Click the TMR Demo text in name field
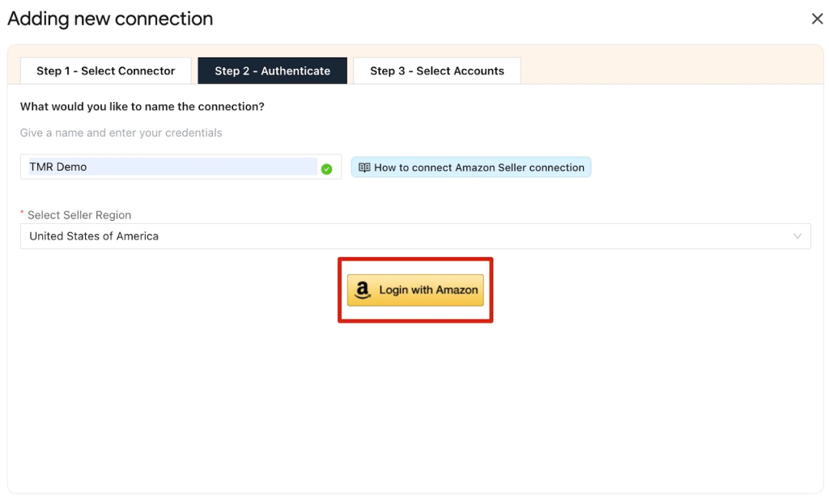The height and width of the screenshot is (504, 829). coord(58,167)
